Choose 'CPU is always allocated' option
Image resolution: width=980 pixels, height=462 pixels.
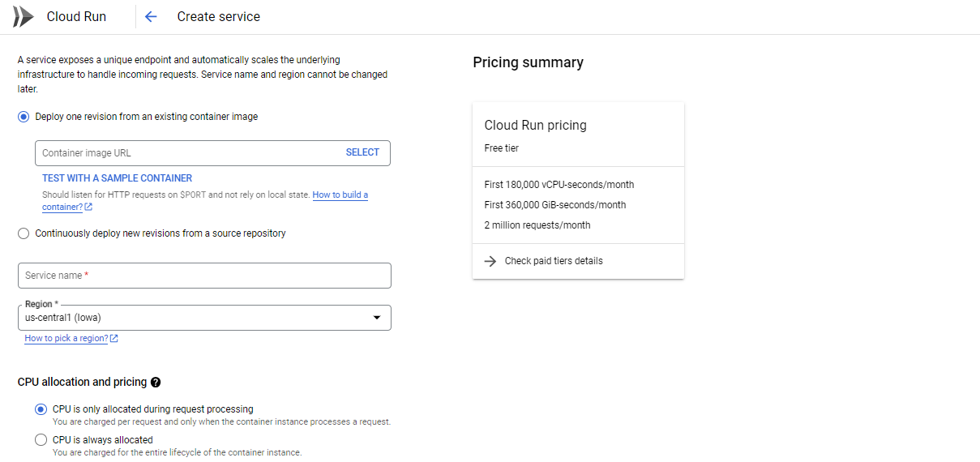coord(41,440)
